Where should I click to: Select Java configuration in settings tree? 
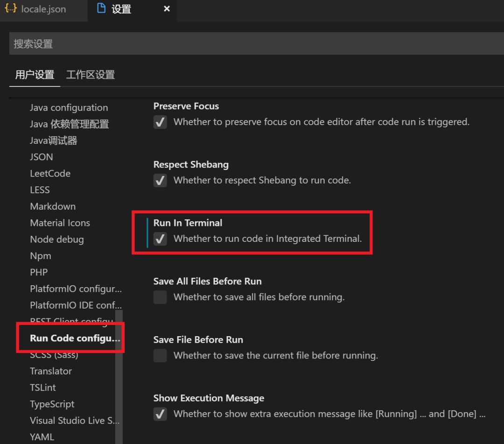point(69,108)
